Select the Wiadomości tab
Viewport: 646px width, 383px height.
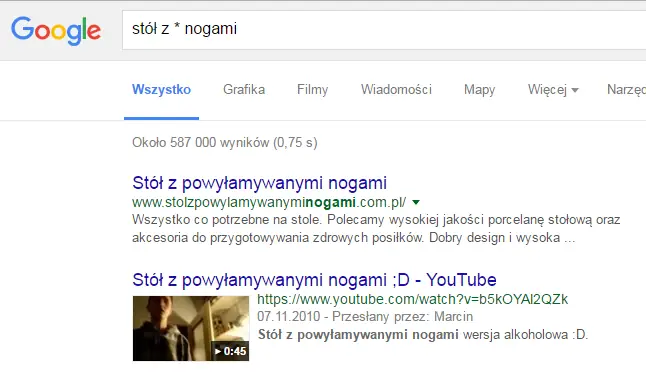tap(396, 89)
